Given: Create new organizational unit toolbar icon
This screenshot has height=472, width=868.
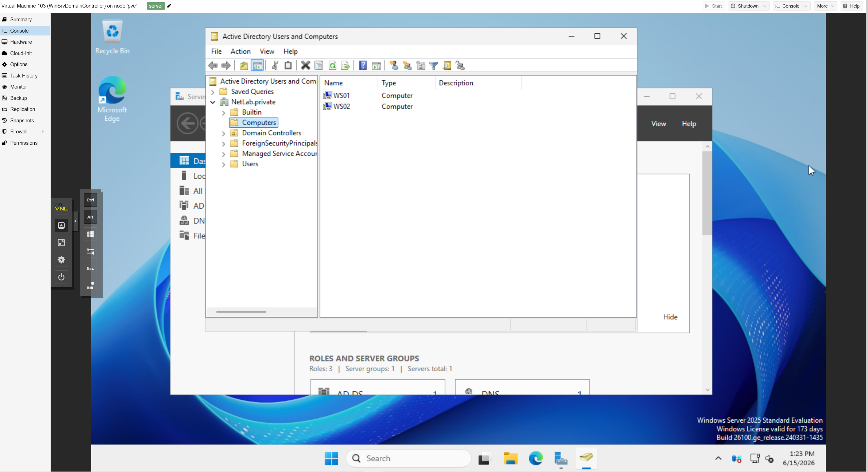Looking at the screenshot, I should (x=420, y=65).
